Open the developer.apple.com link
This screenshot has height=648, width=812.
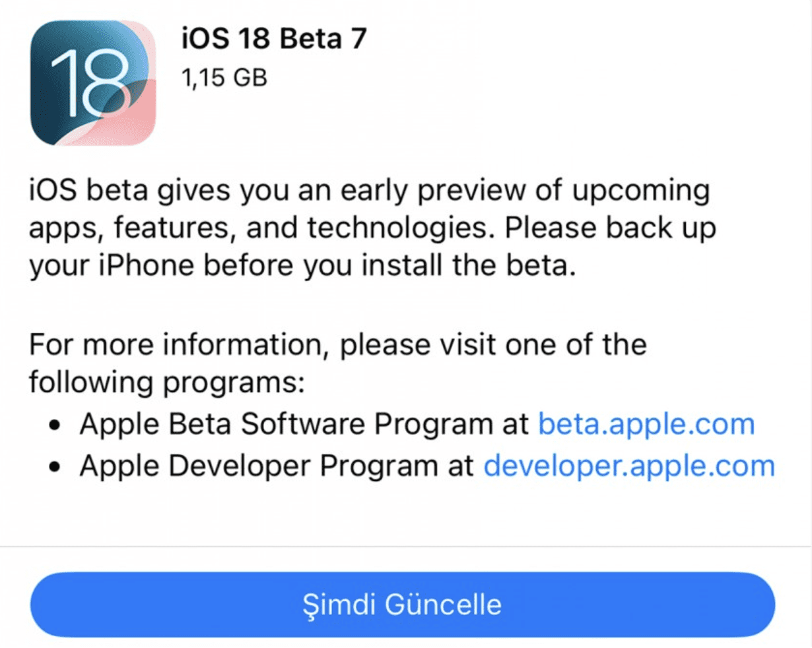pos(629,466)
